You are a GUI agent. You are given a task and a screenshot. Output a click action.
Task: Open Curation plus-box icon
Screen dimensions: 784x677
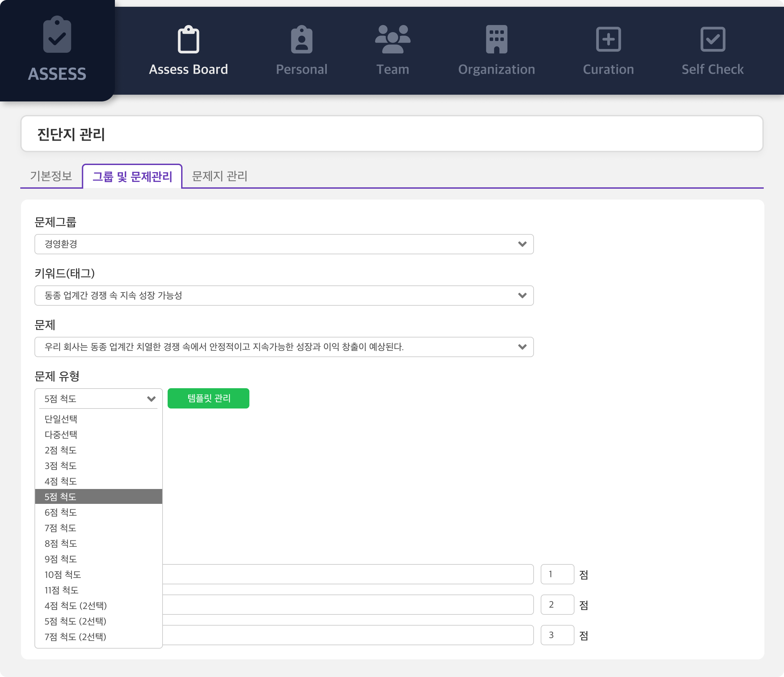tap(608, 39)
